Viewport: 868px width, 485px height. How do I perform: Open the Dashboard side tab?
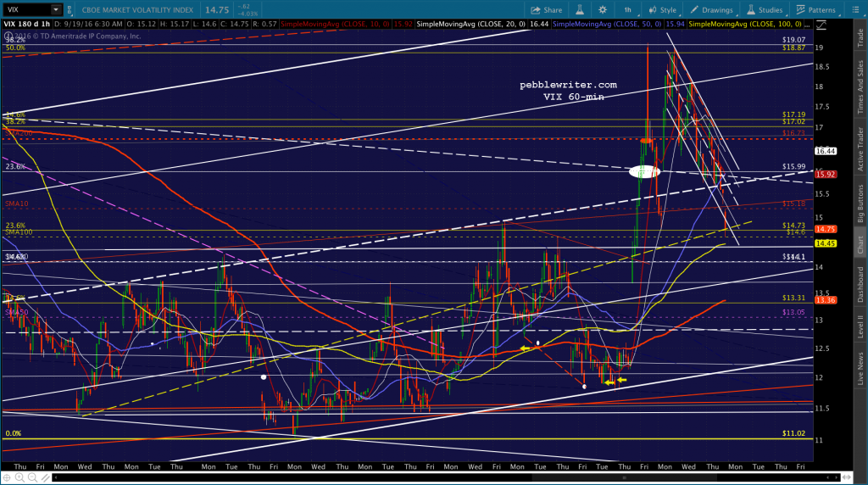pyautogui.click(x=860, y=284)
